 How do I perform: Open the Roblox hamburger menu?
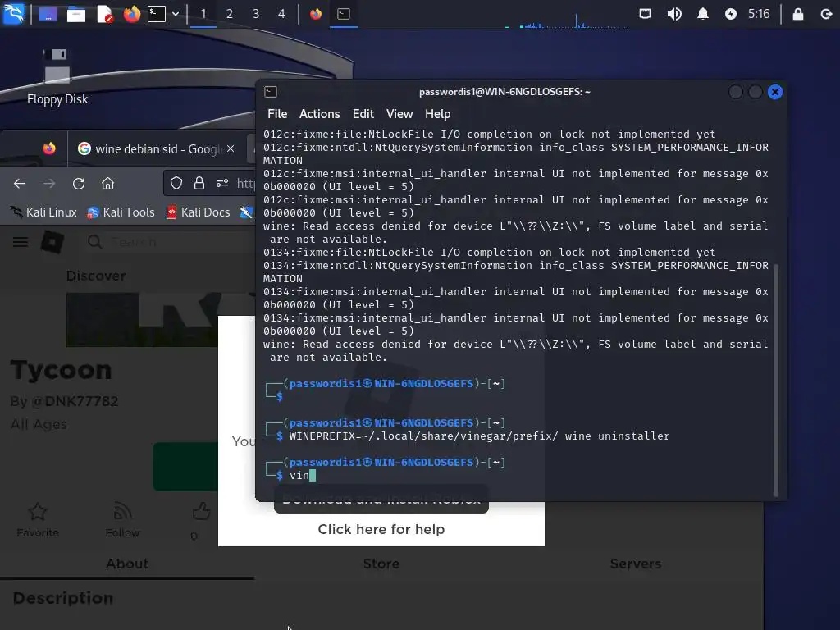21,242
